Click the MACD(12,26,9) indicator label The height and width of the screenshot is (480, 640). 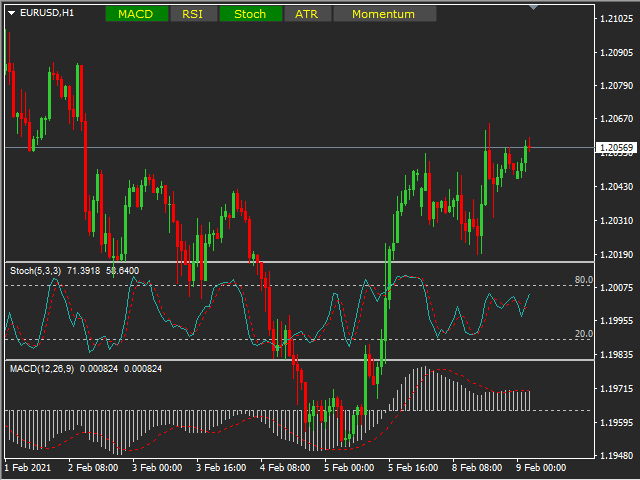(42, 369)
